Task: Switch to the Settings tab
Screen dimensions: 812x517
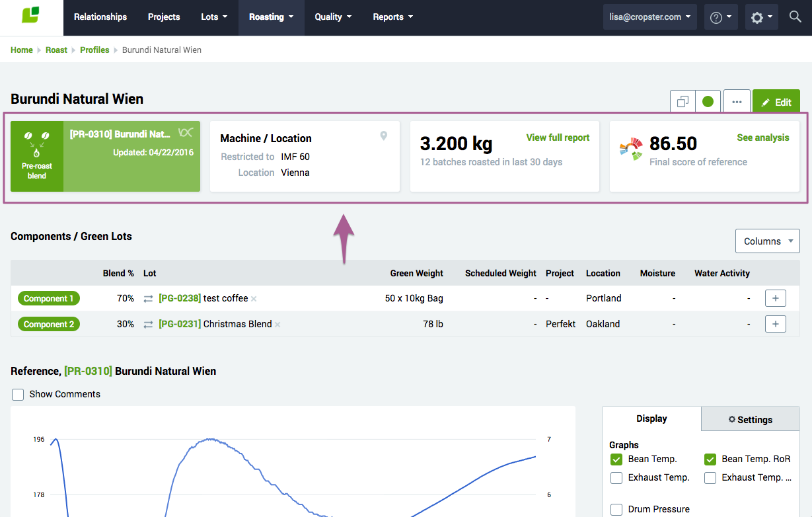Action: [x=751, y=419]
